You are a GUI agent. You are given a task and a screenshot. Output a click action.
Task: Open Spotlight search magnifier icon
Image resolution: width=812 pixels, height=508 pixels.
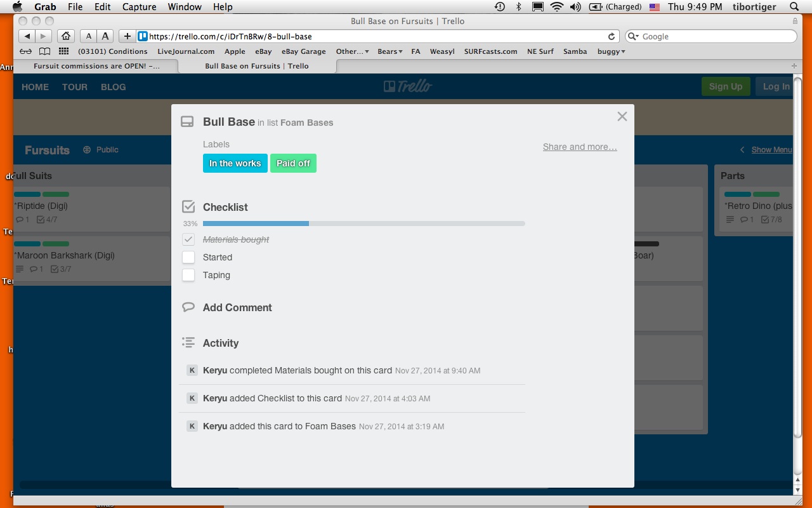pyautogui.click(x=794, y=7)
